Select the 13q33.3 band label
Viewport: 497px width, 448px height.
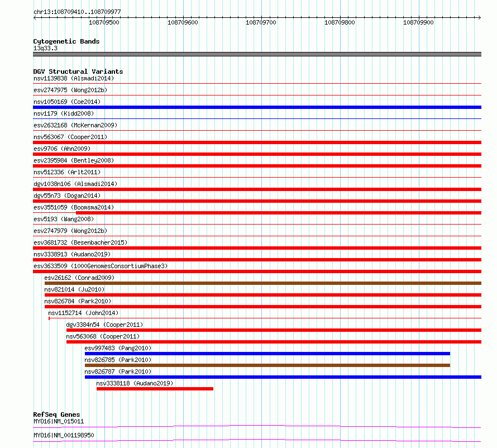tap(45, 48)
